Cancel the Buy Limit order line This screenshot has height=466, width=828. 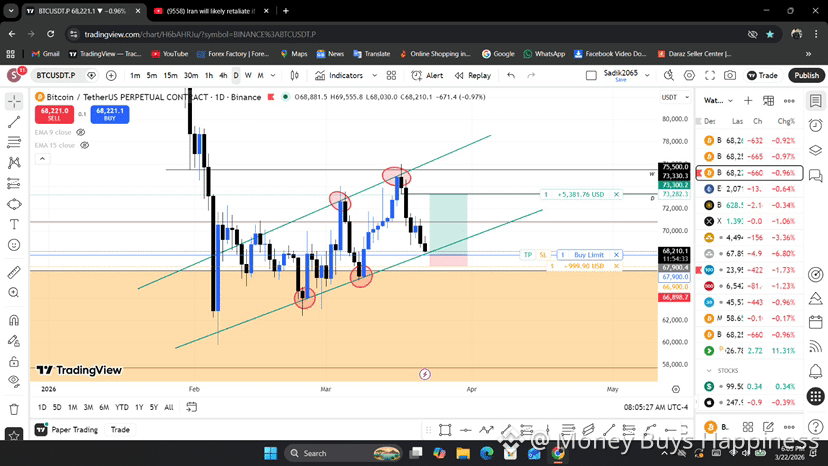coord(616,255)
